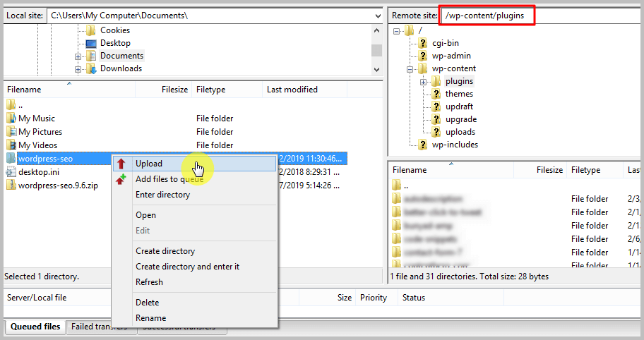This screenshot has height=340, width=644.
Task: Click the My Music folder icon
Action: (x=11, y=119)
